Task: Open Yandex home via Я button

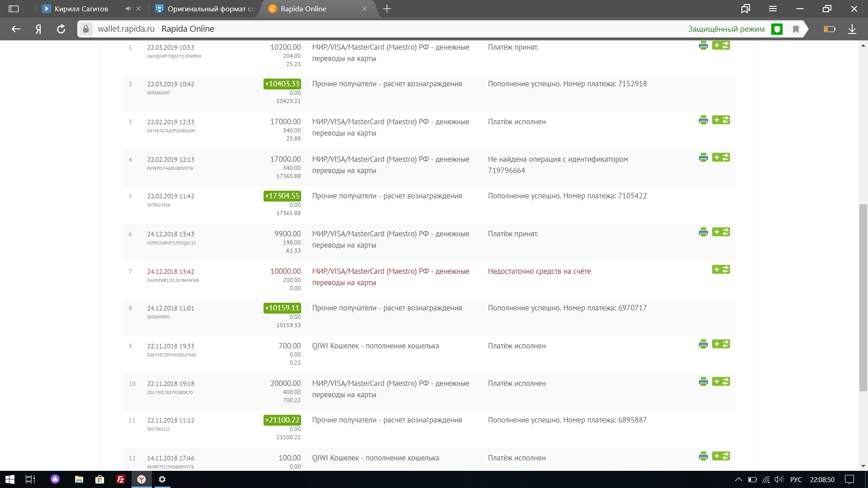Action: click(x=38, y=29)
